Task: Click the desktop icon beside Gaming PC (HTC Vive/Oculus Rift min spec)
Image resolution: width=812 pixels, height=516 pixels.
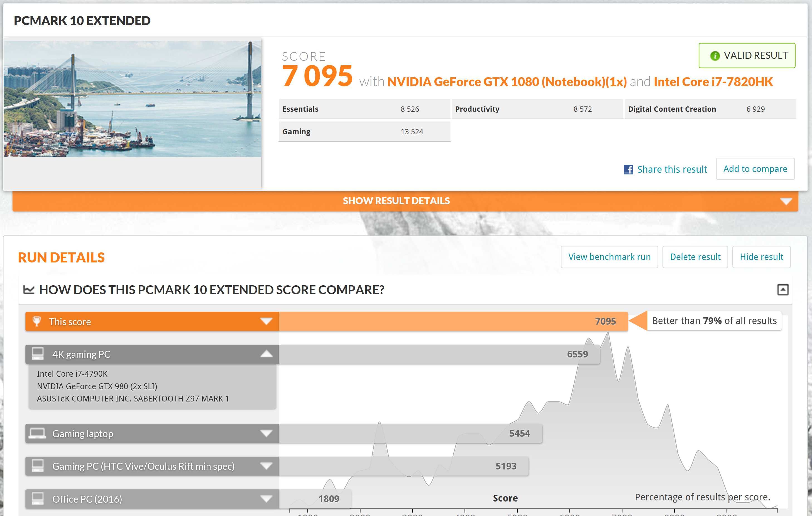Action: (37, 466)
